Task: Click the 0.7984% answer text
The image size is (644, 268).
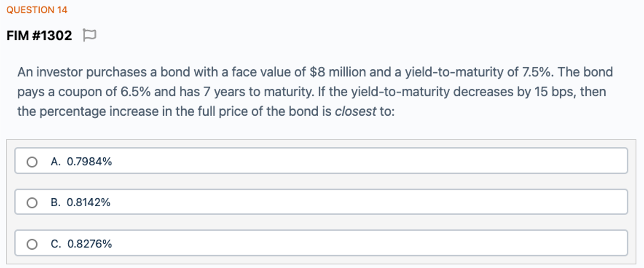Action: (89, 162)
